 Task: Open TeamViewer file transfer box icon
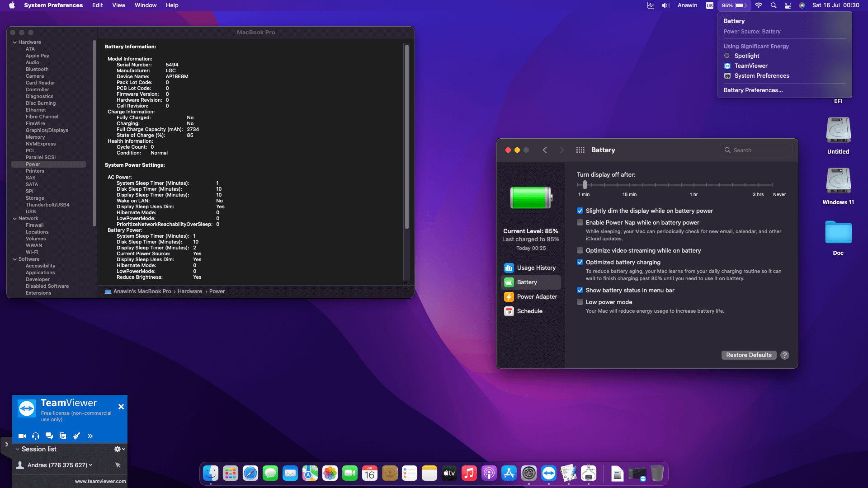(x=63, y=436)
